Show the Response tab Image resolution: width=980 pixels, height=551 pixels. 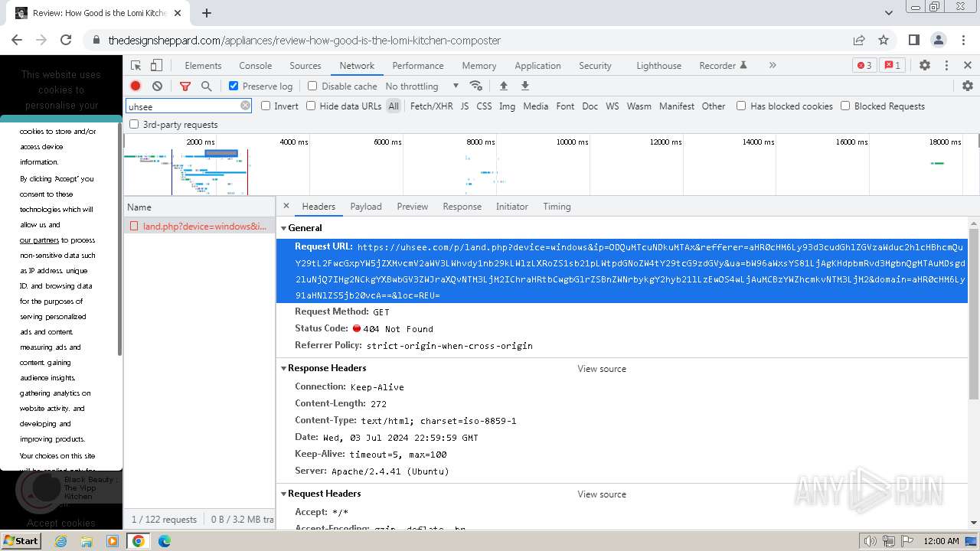(462, 207)
